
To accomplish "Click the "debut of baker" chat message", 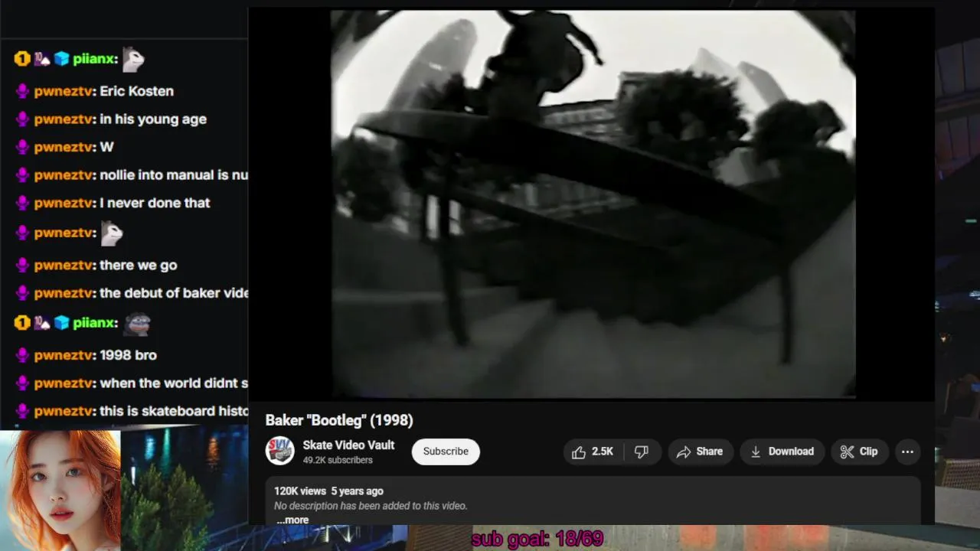I will pos(174,293).
